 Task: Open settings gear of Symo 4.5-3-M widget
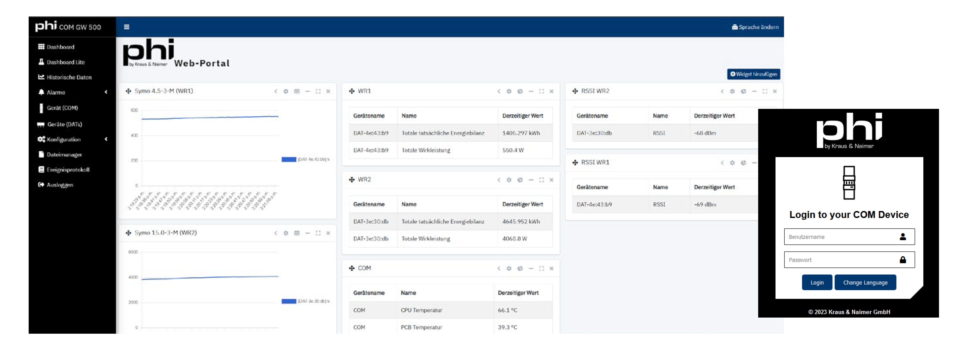[286, 91]
